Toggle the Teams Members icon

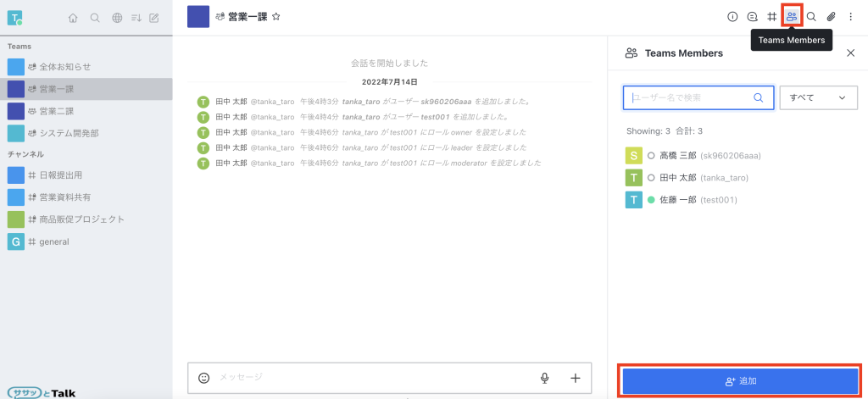(x=792, y=17)
